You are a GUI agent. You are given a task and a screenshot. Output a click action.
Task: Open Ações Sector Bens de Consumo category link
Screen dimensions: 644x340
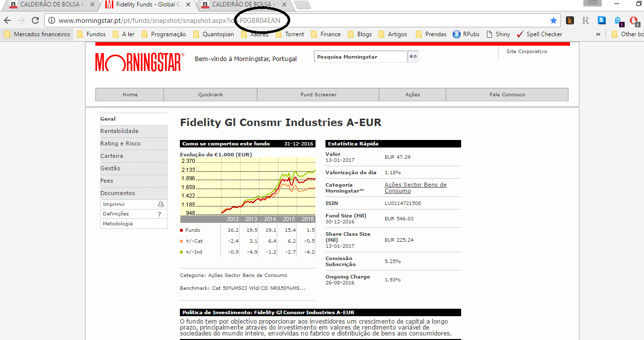(415, 188)
